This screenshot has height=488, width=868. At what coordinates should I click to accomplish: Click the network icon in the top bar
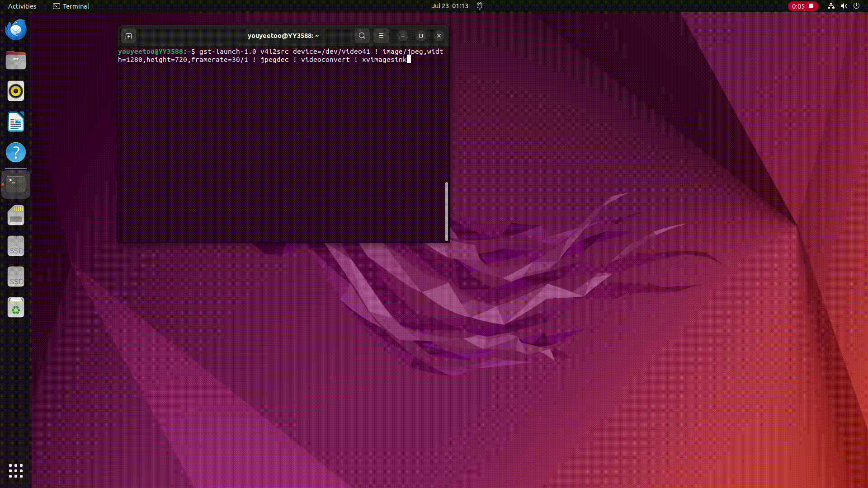[x=831, y=6]
